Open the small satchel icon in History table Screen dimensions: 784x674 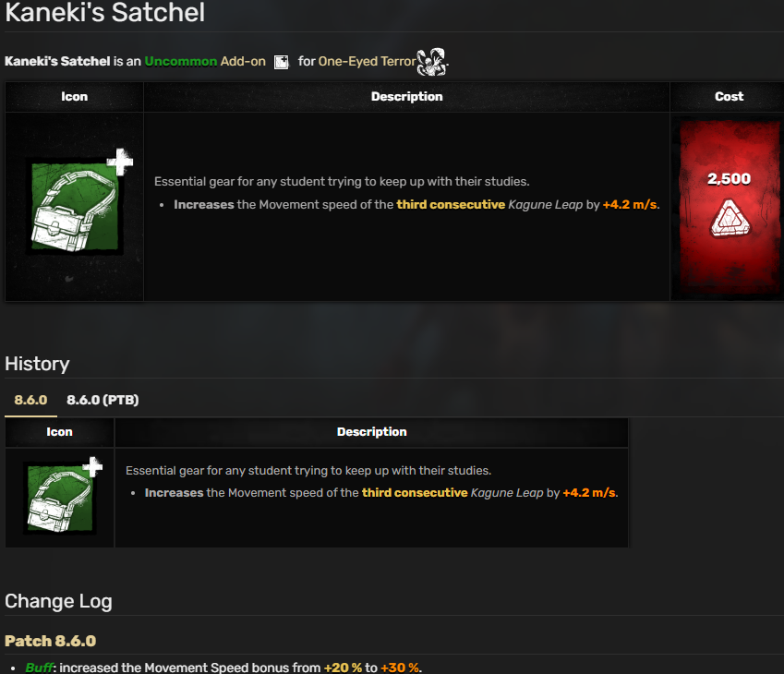pyautogui.click(x=60, y=498)
